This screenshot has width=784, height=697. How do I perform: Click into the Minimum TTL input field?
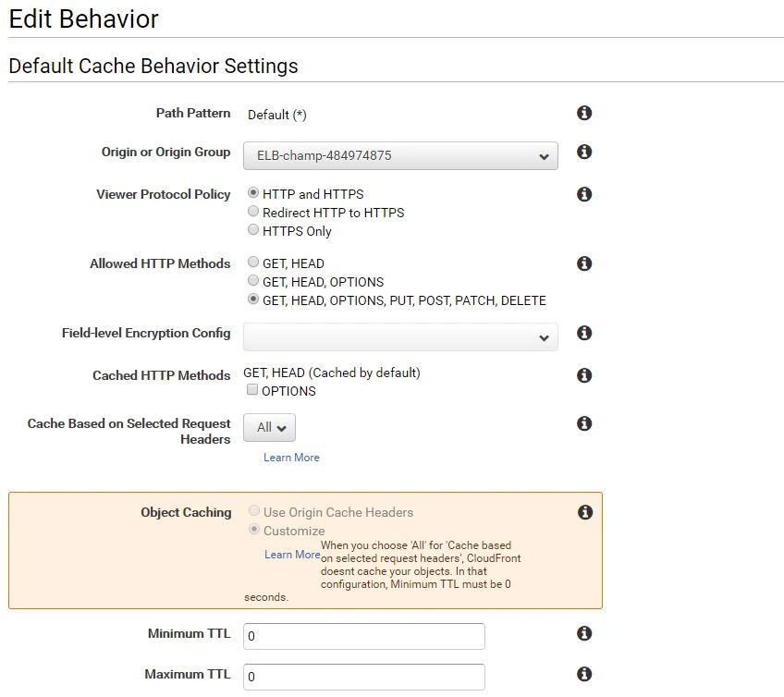coord(364,637)
